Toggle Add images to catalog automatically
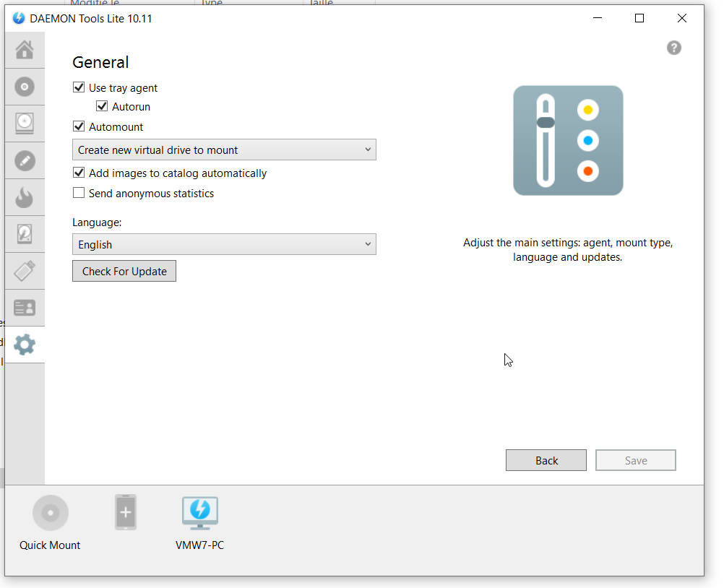The height and width of the screenshot is (588, 724). point(79,173)
